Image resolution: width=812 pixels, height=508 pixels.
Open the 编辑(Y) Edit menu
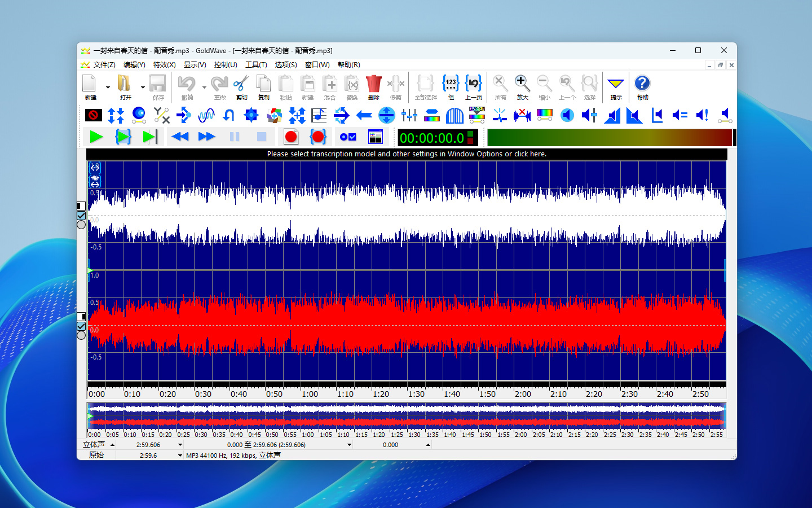134,65
